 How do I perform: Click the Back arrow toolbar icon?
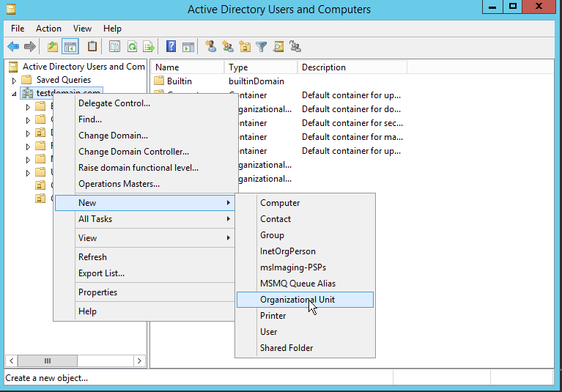pos(13,47)
